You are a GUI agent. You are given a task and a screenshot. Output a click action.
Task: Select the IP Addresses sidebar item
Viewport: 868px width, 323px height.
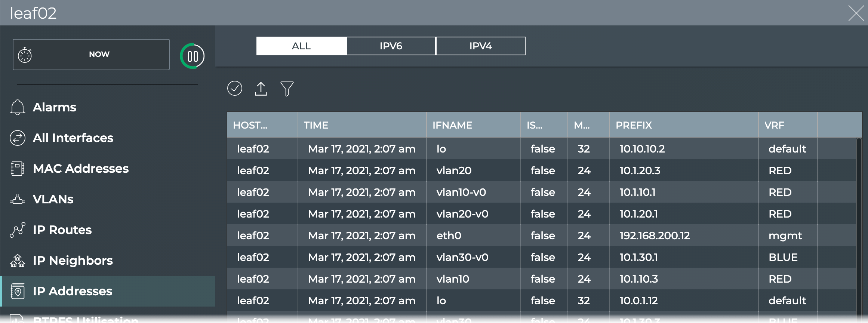pos(73,291)
